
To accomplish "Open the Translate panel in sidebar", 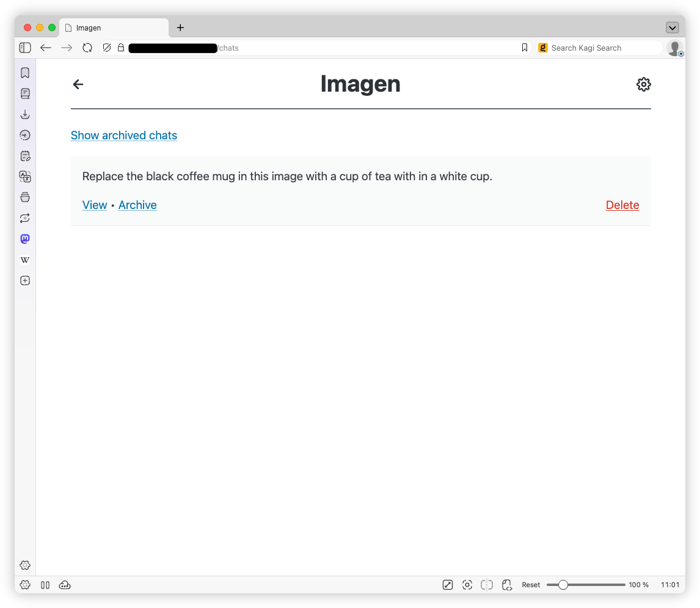I will click(25, 177).
